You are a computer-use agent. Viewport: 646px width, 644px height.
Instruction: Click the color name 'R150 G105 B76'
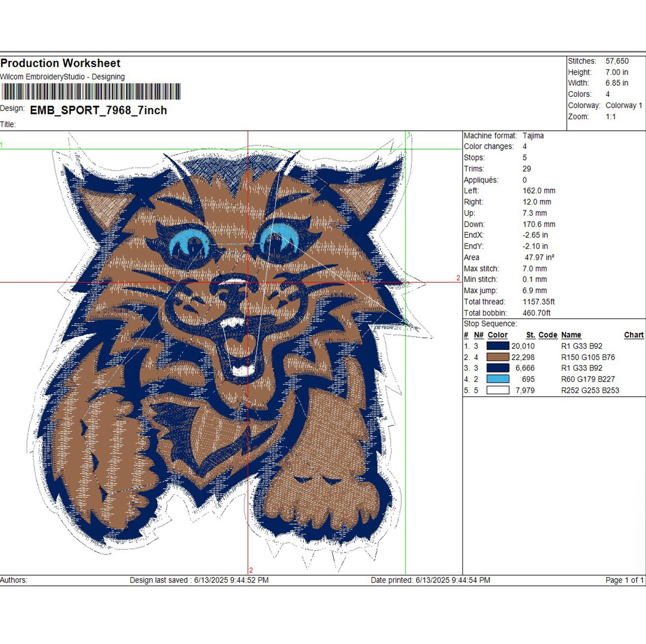click(x=588, y=358)
